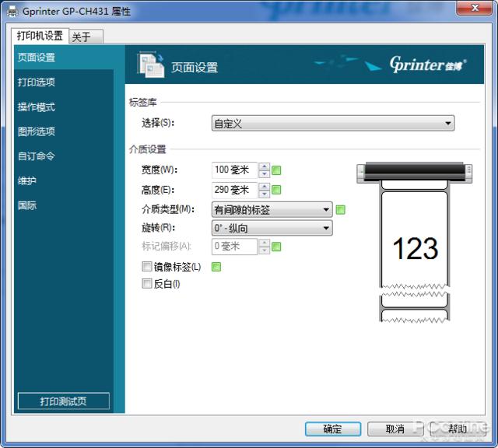Click the green indicator beside mark offset
The height and width of the screenshot is (448, 498).
click(276, 247)
